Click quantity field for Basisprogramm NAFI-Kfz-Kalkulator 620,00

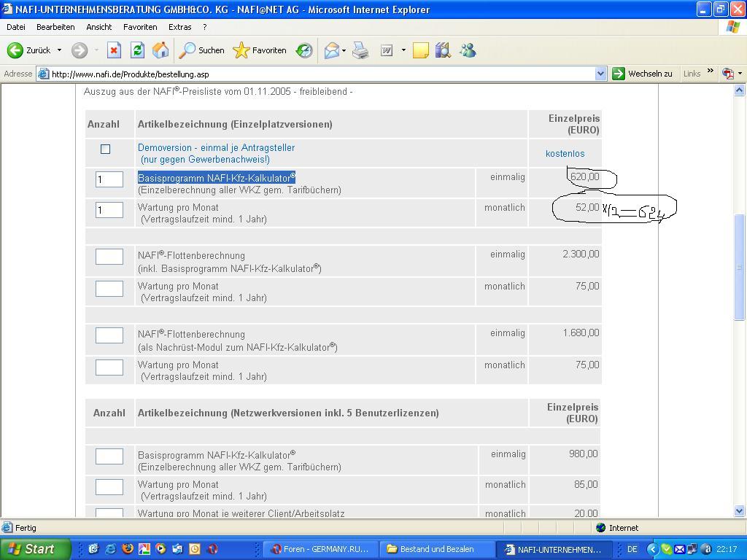pos(109,179)
